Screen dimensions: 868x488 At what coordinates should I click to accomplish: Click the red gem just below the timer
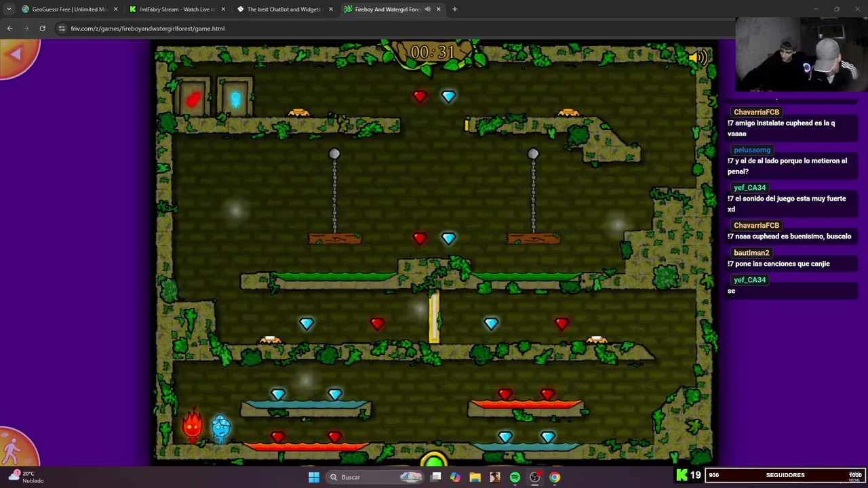click(420, 97)
